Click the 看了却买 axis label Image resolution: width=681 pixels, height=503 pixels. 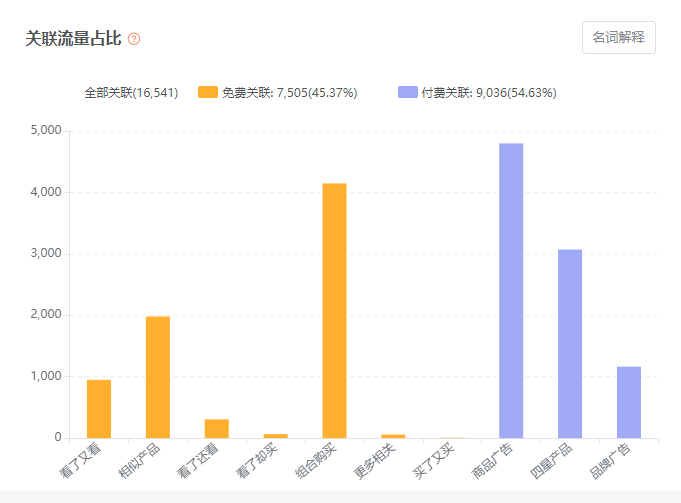258,460
